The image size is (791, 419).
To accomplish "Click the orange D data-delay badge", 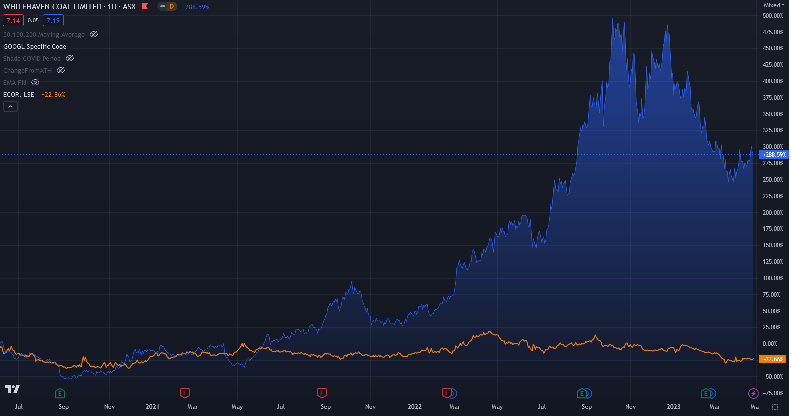I will [x=172, y=7].
